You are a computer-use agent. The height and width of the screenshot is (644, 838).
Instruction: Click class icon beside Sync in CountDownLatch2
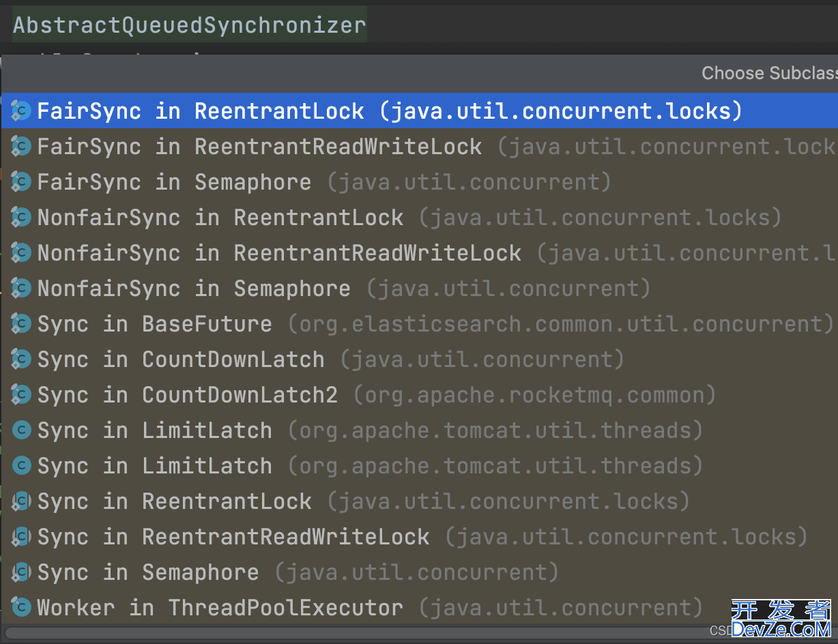click(x=21, y=395)
